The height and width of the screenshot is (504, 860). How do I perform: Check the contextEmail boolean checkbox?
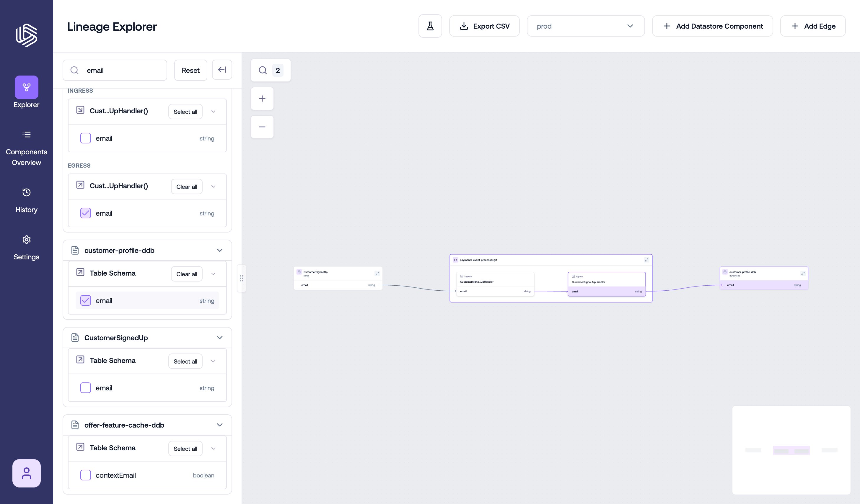pyautogui.click(x=86, y=475)
